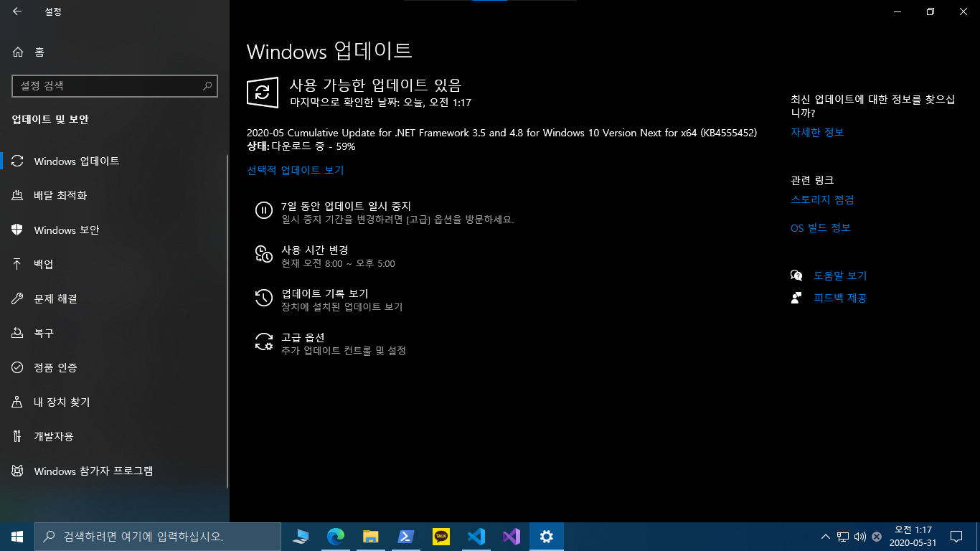Click the magnifier in 설정 검색 box
The height and width of the screenshot is (551, 980).
pyautogui.click(x=208, y=85)
